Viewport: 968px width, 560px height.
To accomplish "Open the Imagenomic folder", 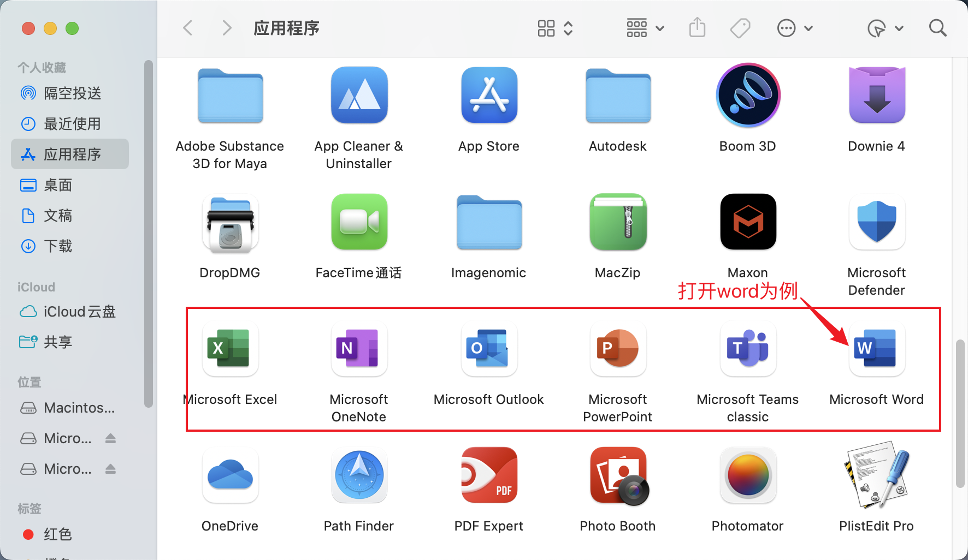I will point(489,222).
